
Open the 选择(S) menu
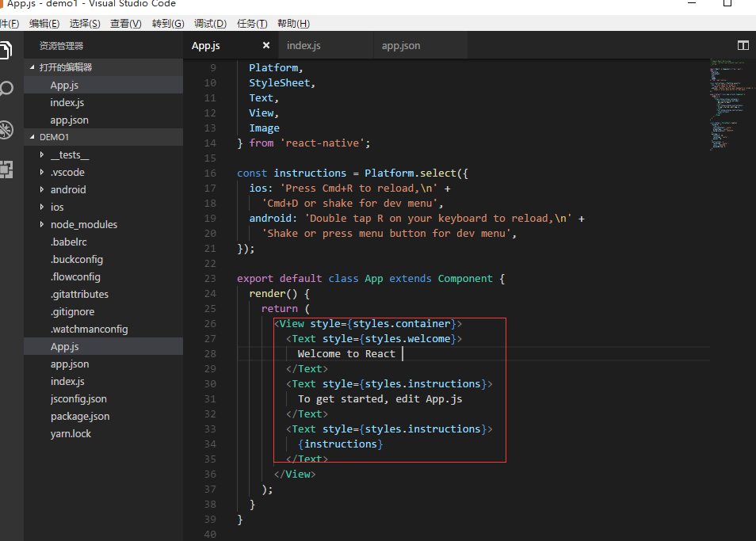(85, 24)
